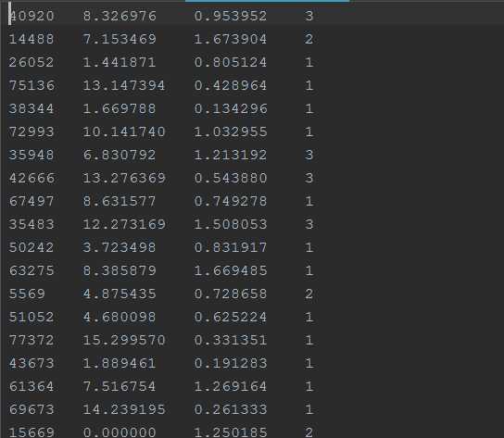
Task: Click the value 0.261333
Action: click(x=231, y=409)
